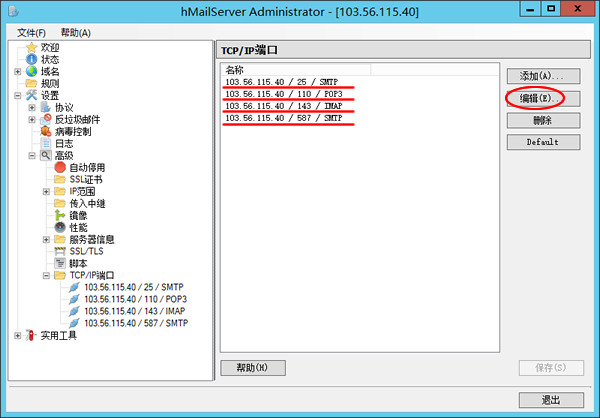Click the port icon beside tree entry 587 / SMTP

74,323
